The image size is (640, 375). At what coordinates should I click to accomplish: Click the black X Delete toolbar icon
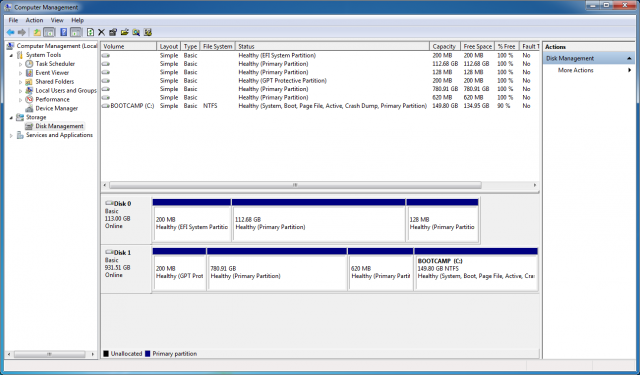coord(101,32)
